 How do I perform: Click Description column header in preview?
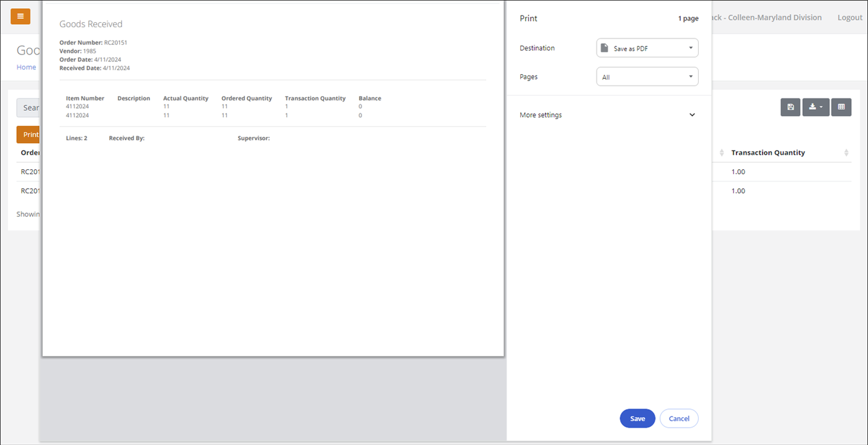(134, 99)
